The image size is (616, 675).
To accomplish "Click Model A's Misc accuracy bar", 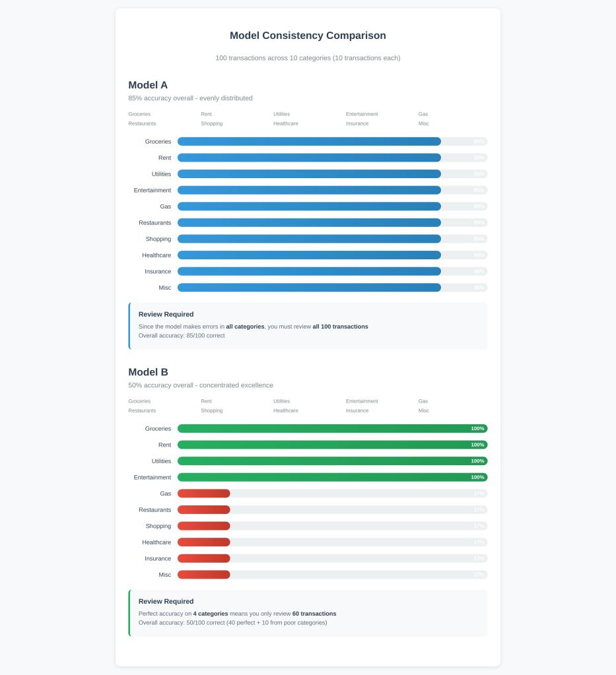I will coord(309,288).
